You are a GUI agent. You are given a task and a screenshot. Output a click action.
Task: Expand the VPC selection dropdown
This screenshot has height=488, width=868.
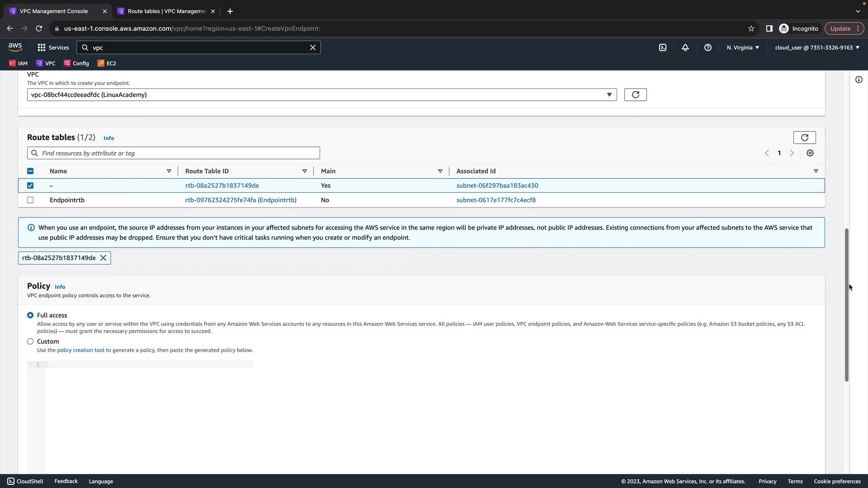[x=609, y=94]
